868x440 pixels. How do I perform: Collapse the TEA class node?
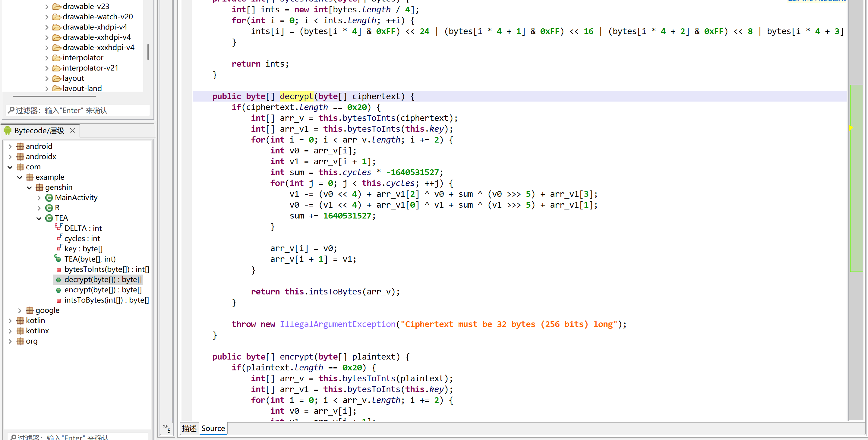[x=39, y=218]
